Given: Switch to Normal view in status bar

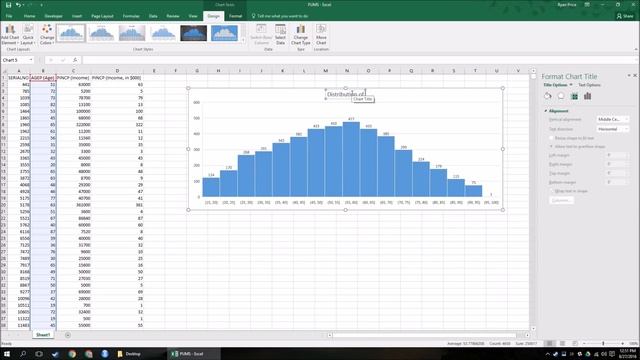Looking at the screenshot, I should point(549,343).
